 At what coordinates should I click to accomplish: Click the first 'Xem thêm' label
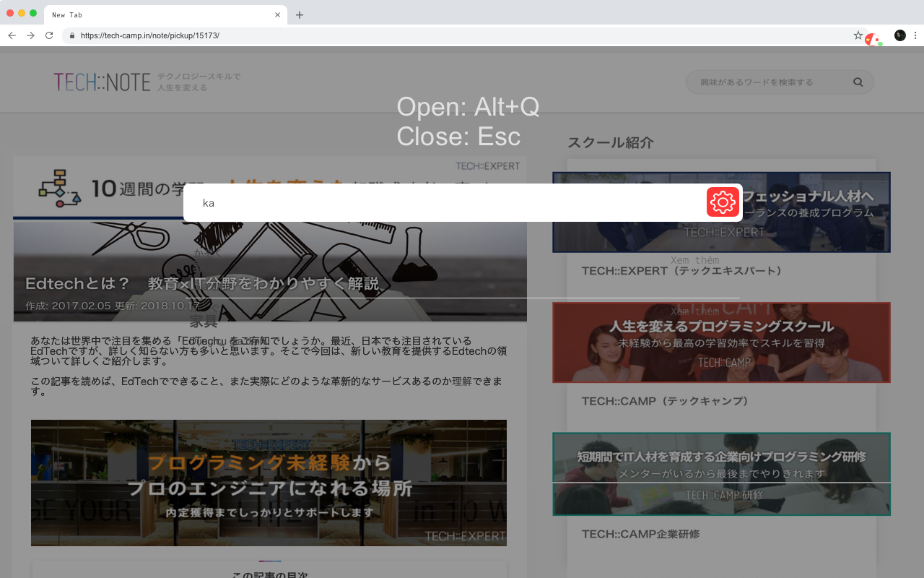(x=694, y=260)
